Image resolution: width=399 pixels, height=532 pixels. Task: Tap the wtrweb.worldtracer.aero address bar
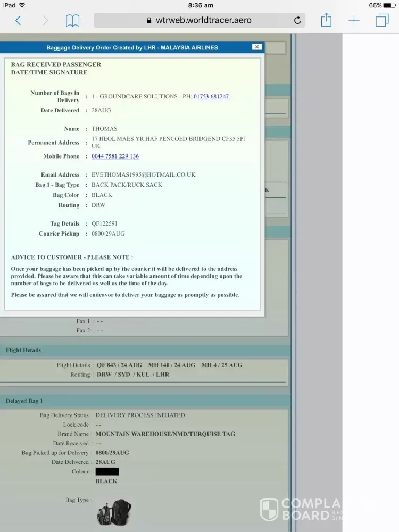pyautogui.click(x=199, y=20)
